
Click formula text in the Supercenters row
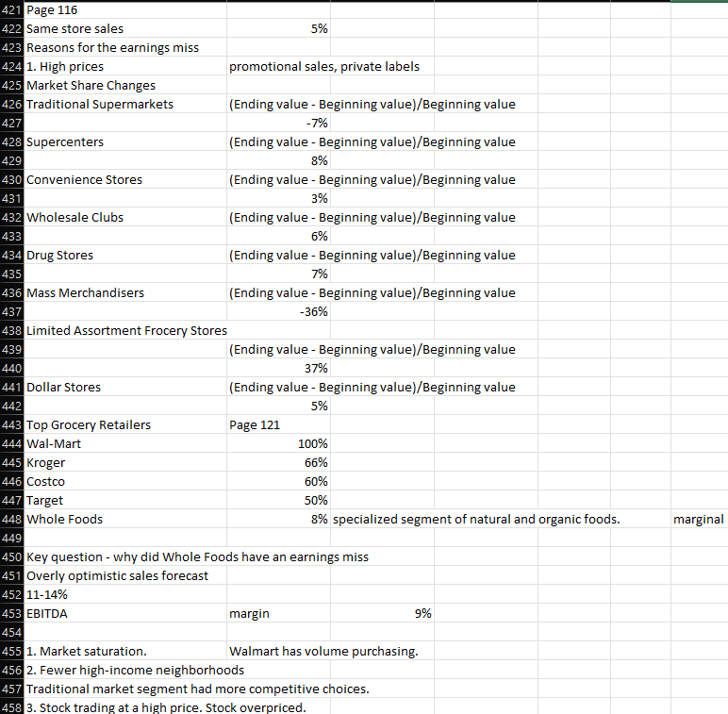point(372,142)
